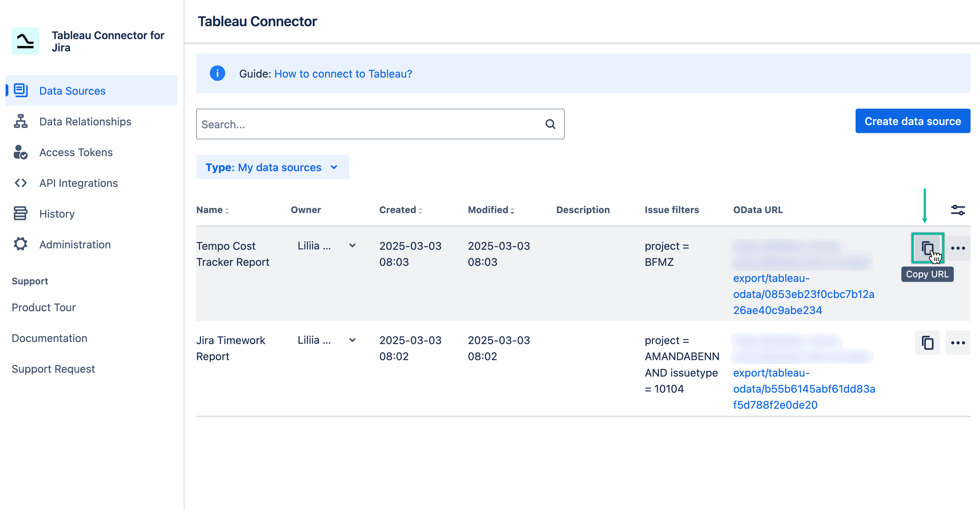Open Administration settings

tap(74, 244)
